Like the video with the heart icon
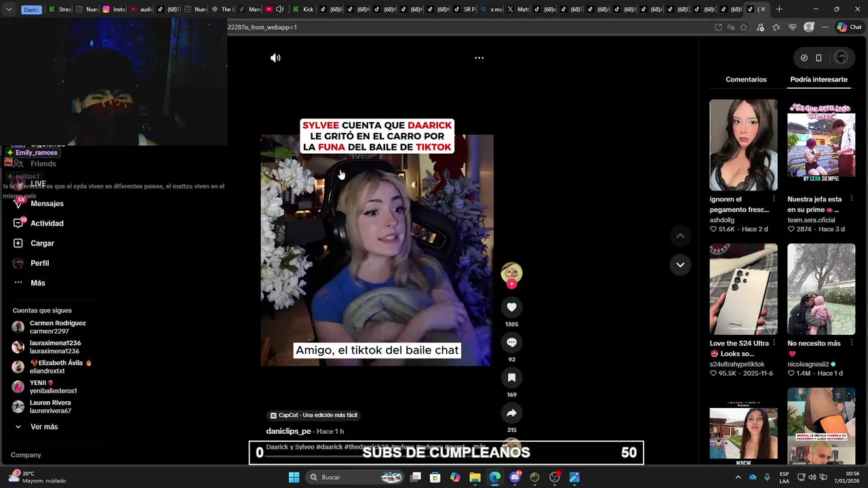Screen dimensions: 868x488 pos(511,307)
